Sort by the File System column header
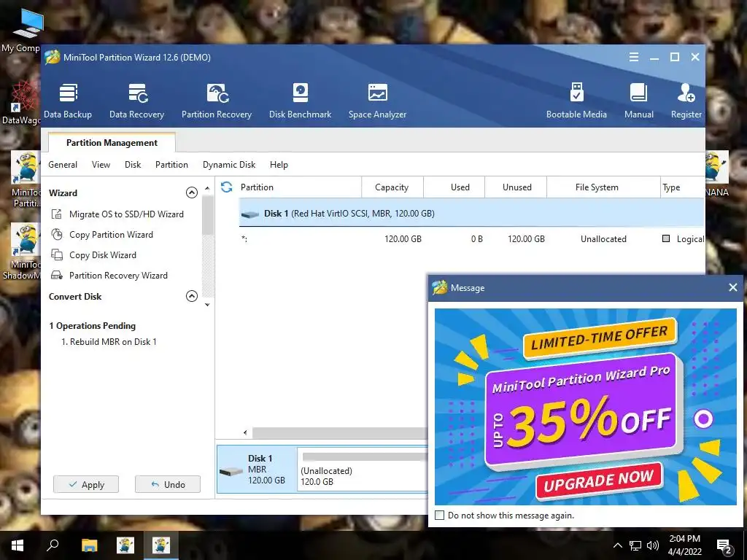The width and height of the screenshot is (747, 560). point(603,187)
